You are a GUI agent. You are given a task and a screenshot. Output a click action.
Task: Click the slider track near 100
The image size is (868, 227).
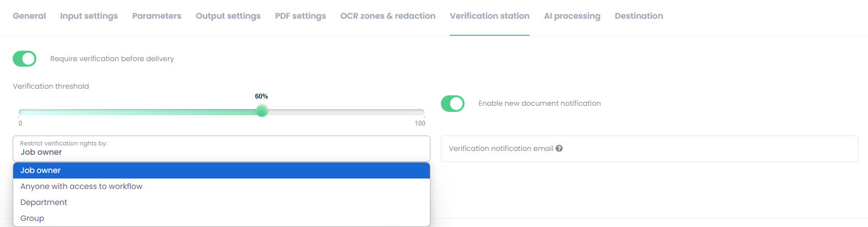pyautogui.click(x=419, y=112)
